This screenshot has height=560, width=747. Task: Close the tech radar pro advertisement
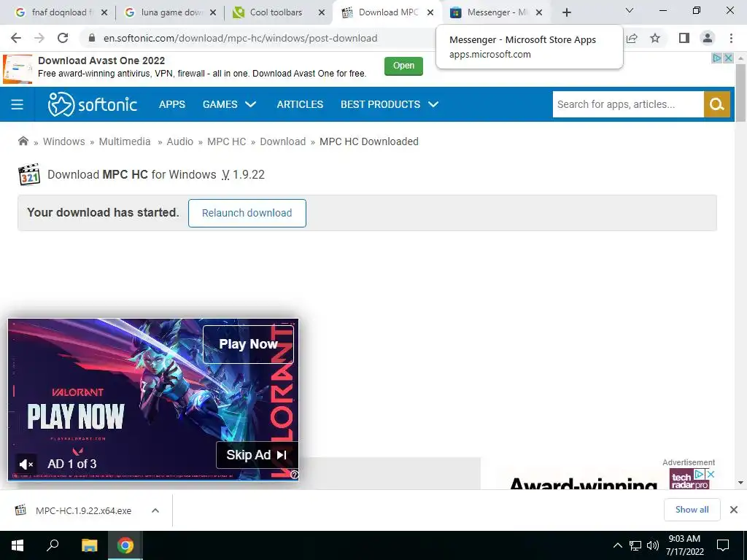[x=711, y=474]
